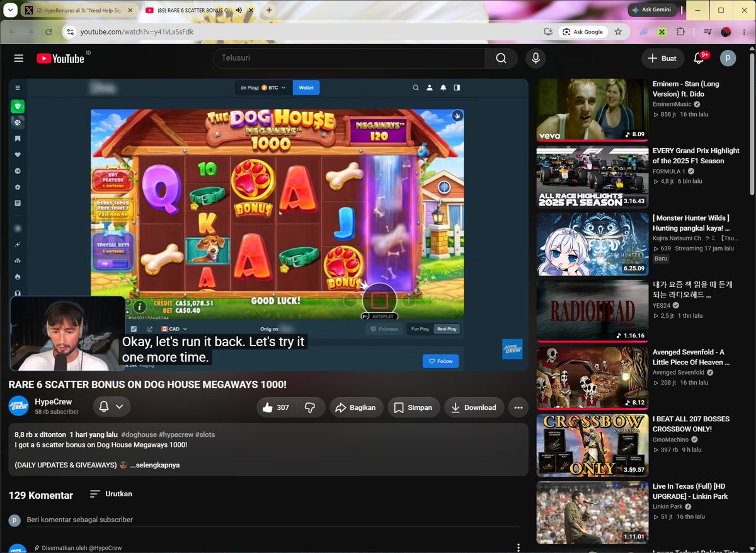Click GinoMachino channel name
The height and width of the screenshot is (553, 756).
click(670, 439)
